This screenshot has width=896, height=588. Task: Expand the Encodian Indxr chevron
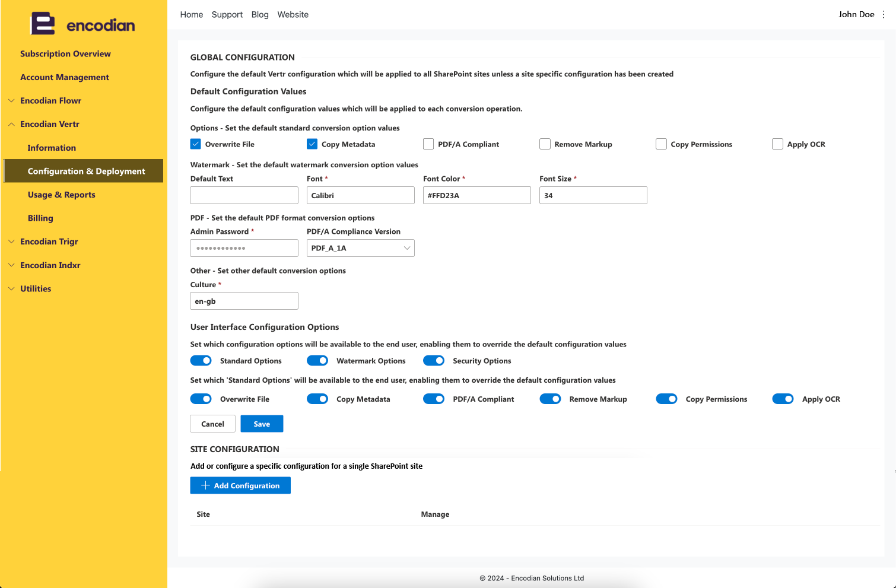point(11,265)
